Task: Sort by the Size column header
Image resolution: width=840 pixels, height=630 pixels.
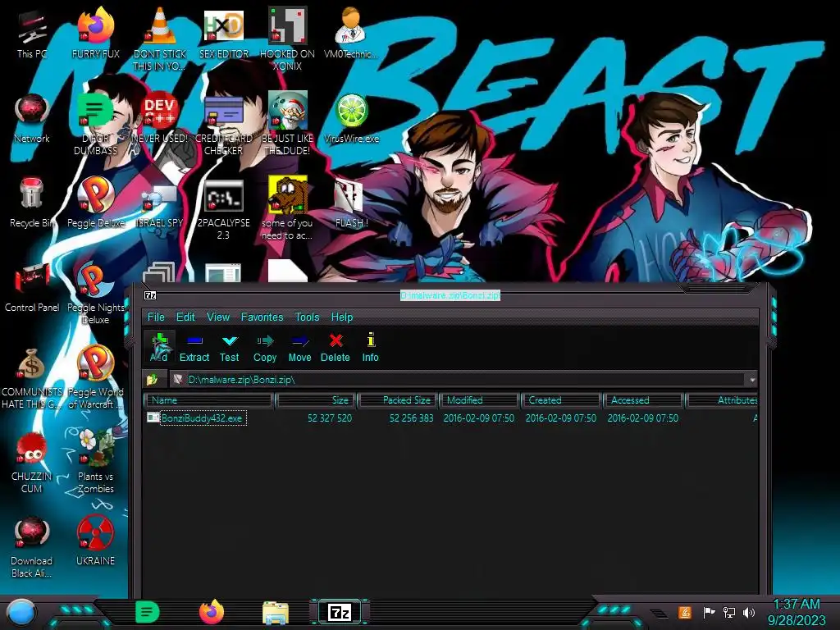Action: tap(316, 400)
